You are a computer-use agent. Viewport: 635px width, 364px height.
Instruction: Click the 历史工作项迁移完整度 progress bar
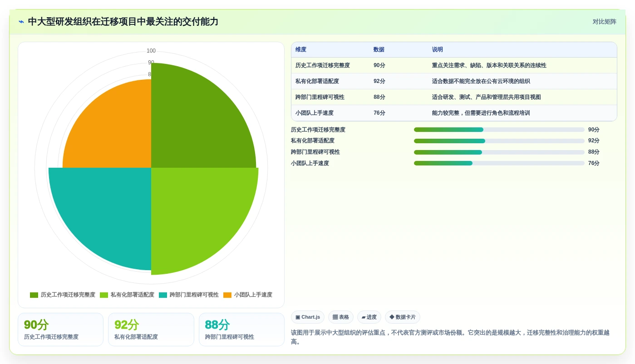[499, 130]
